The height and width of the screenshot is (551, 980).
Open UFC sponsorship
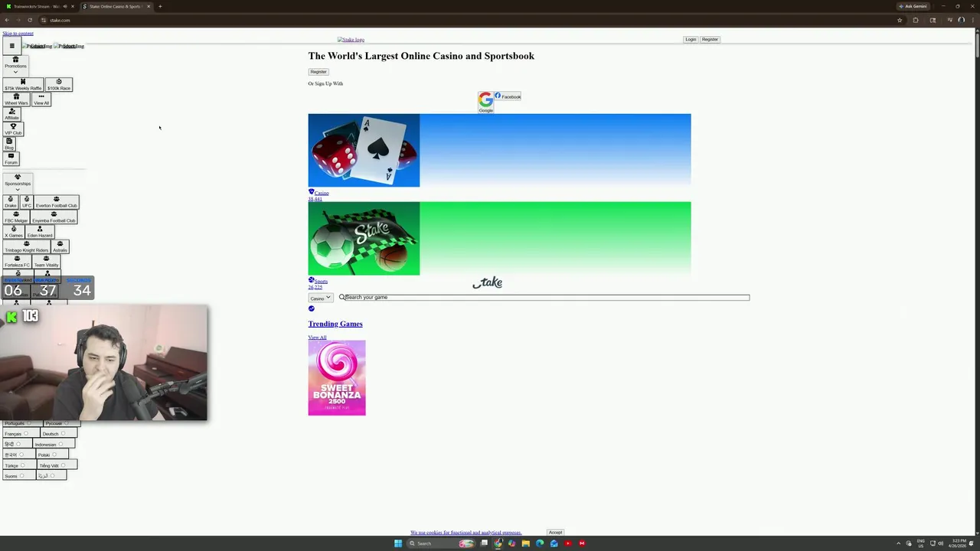pos(27,202)
